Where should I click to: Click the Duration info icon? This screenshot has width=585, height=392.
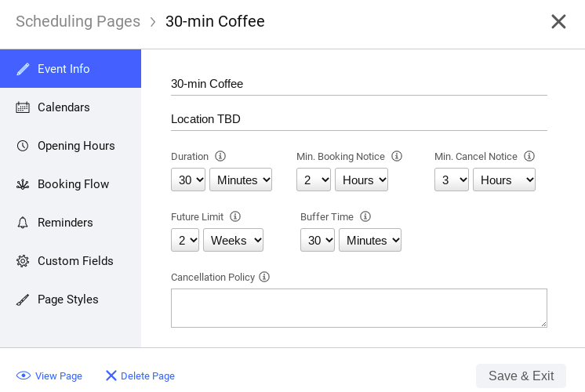220,156
